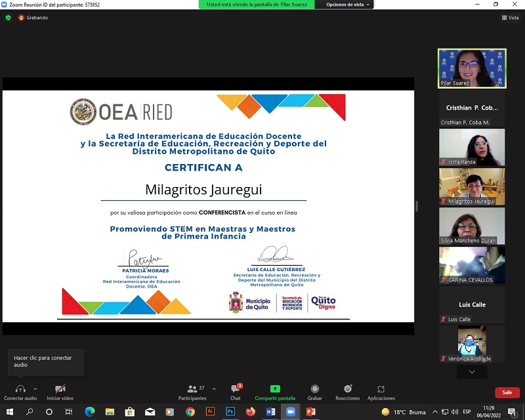Open Adobe Photoshop from taskbar

click(x=230, y=411)
